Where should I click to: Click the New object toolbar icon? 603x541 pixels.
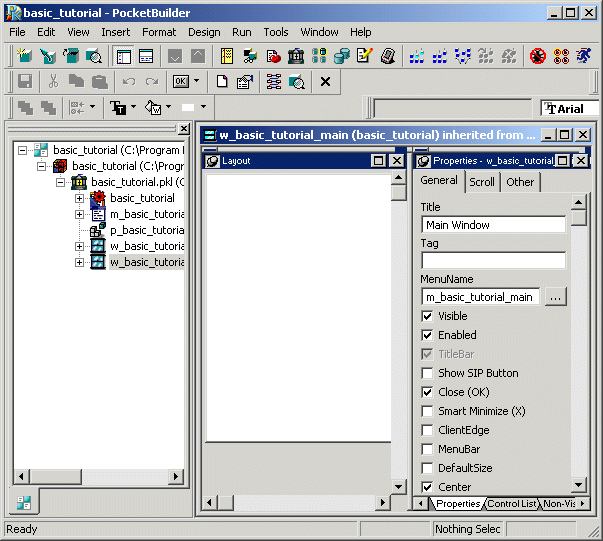25,56
